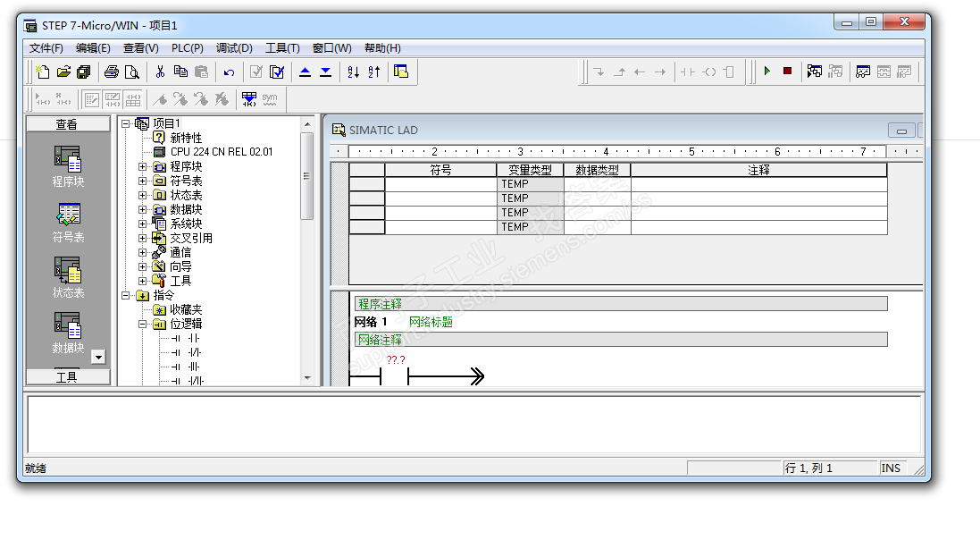This screenshot has width=980, height=540.
Task: Cut the selection with scissors icon
Action: click(160, 72)
